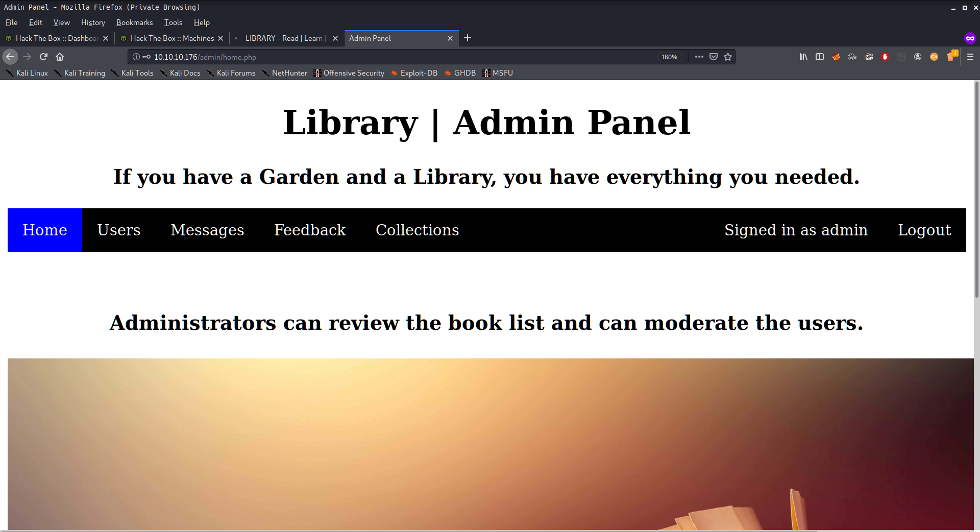The image size is (980, 532).
Task: Open the Privacy Badger extension
Action: pos(869,57)
